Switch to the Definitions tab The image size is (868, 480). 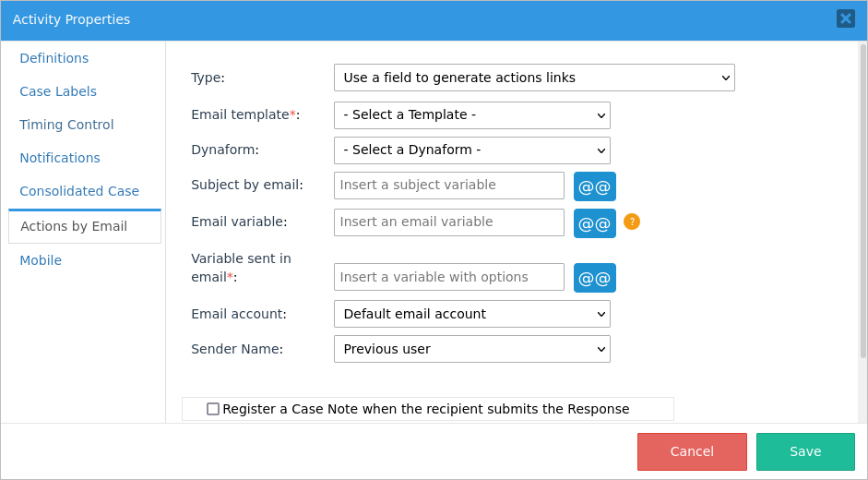coord(54,58)
